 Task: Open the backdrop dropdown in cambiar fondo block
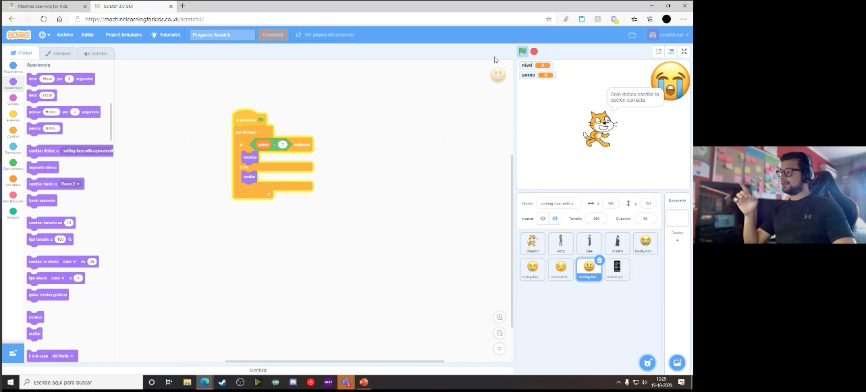click(x=70, y=184)
